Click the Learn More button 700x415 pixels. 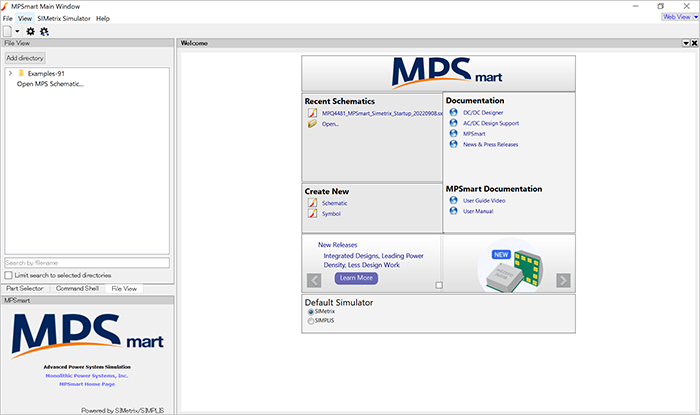click(356, 278)
